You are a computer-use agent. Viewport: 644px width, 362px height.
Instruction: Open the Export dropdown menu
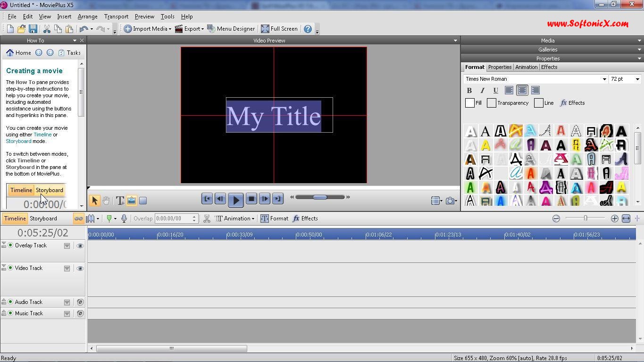point(191,28)
